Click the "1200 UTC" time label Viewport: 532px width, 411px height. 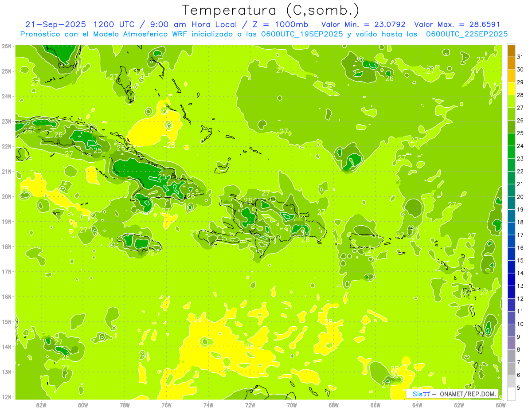[x=114, y=24]
